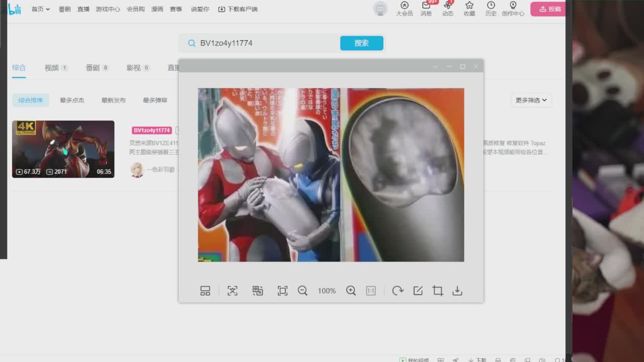Image resolution: width=644 pixels, height=362 pixels.
Task: Select the 最多弹幕 sort option
Action: (155, 100)
